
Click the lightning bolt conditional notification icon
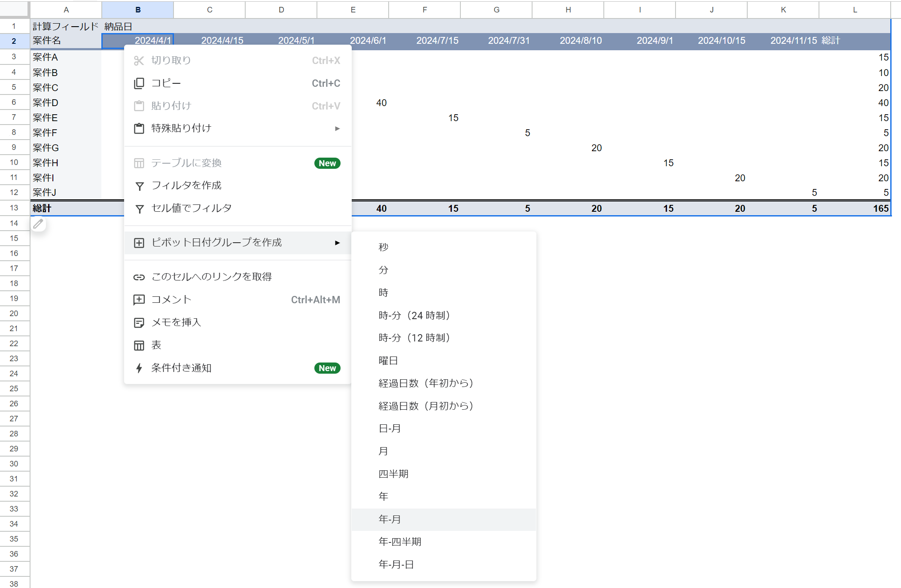tap(139, 369)
